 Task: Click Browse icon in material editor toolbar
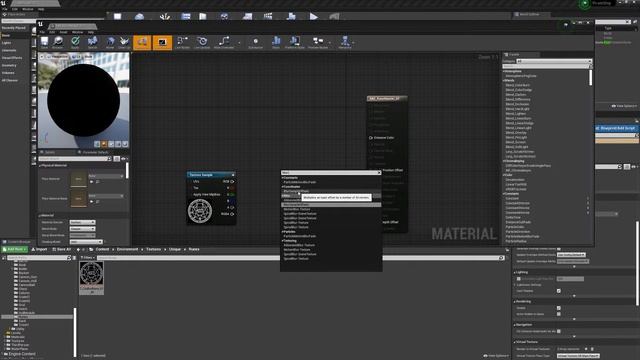[58, 42]
